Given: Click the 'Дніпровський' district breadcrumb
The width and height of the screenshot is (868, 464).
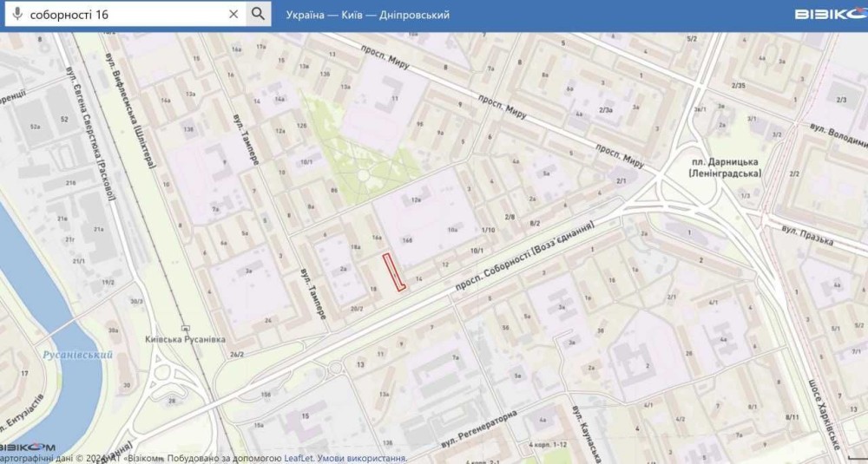Looking at the screenshot, I should [414, 15].
